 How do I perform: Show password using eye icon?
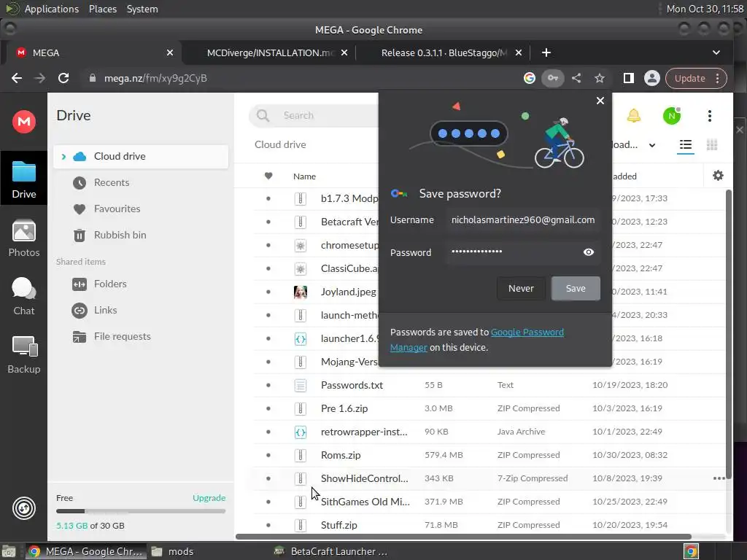point(589,252)
